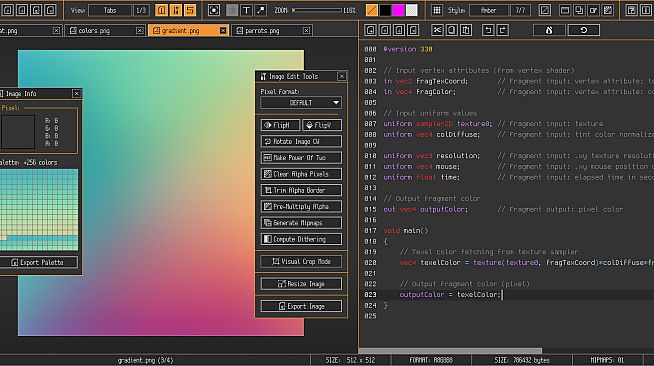Pick the black background color swatch
Image resolution: width=654 pixels, height=366 pixels.
pos(385,10)
